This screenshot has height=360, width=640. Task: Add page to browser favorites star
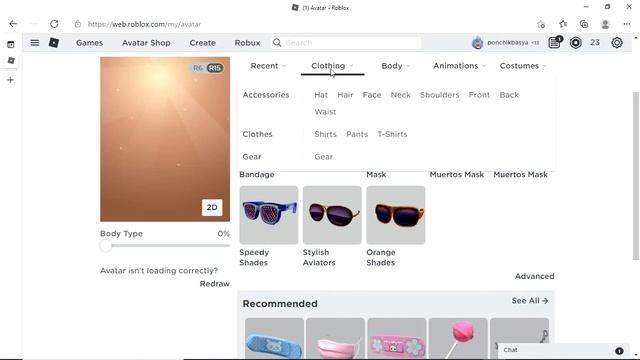click(x=541, y=24)
